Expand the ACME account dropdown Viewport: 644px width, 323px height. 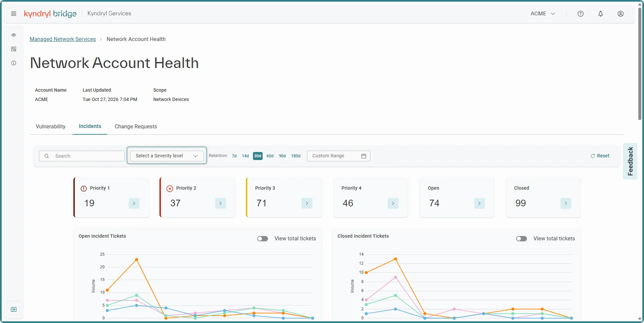coord(543,14)
